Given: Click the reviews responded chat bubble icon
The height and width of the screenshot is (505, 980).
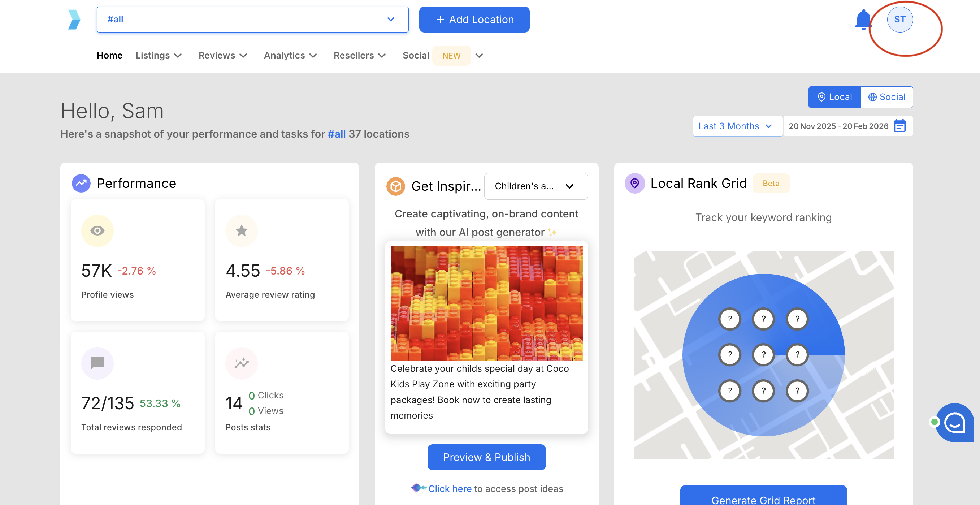Looking at the screenshot, I should (97, 363).
